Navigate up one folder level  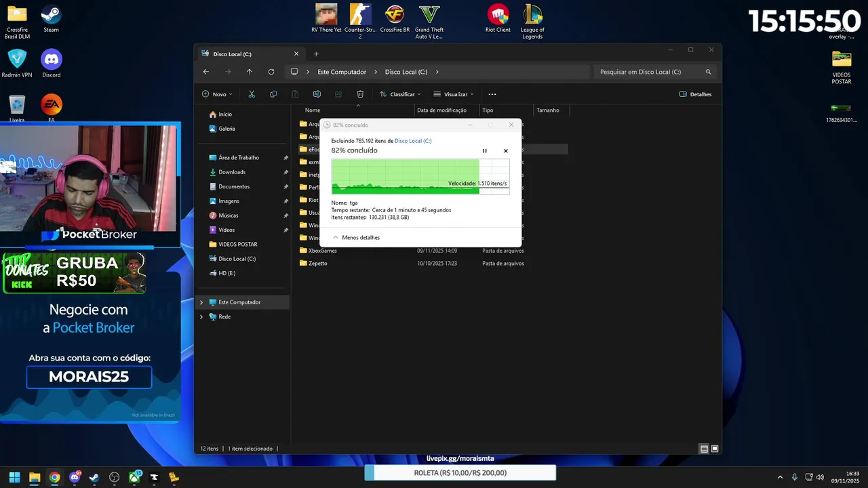[x=250, y=72]
